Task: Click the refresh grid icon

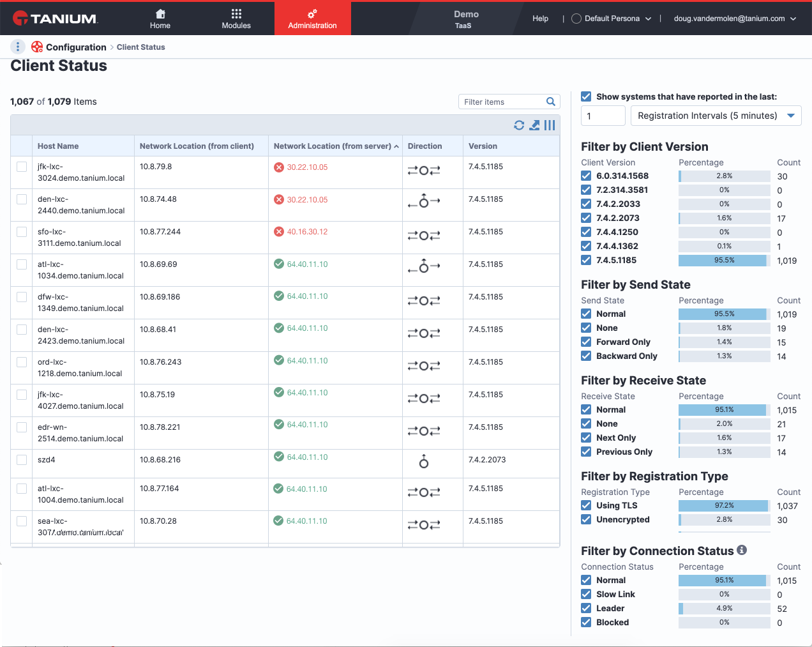Action: (519, 125)
